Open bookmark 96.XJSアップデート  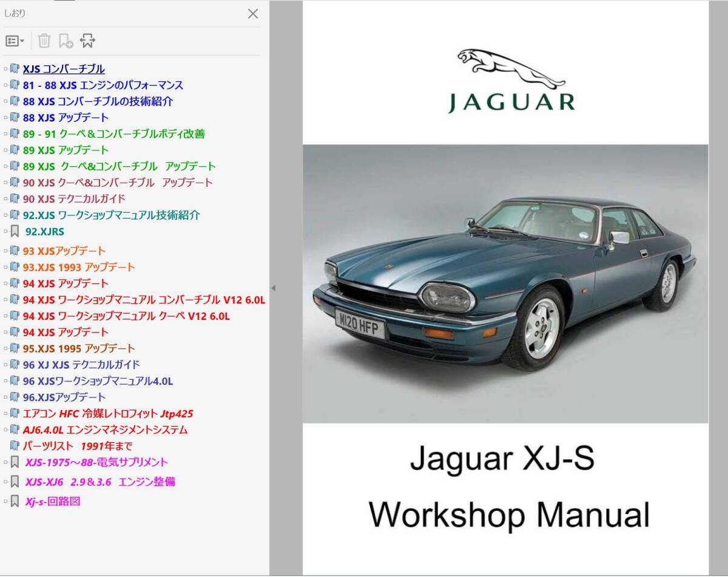tap(64, 397)
